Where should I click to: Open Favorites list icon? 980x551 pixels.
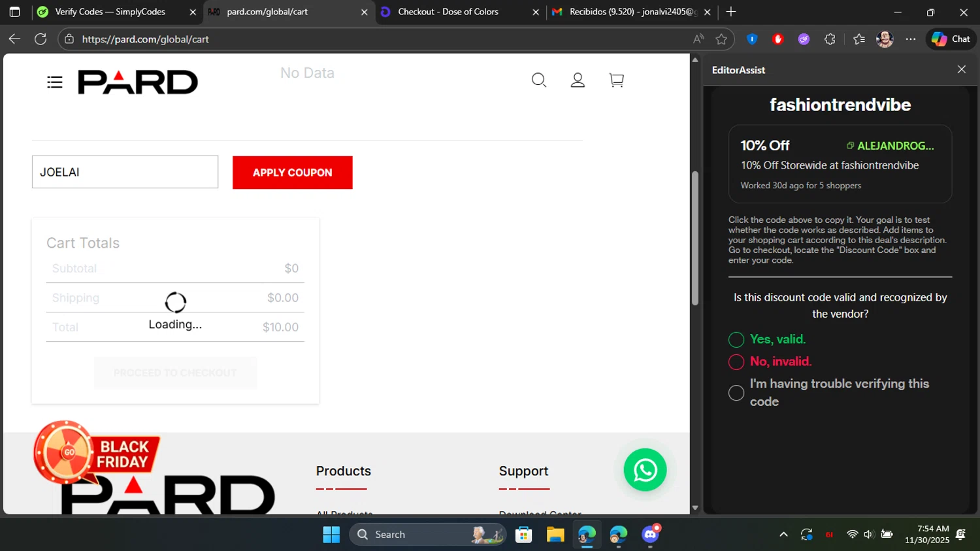[859, 39]
